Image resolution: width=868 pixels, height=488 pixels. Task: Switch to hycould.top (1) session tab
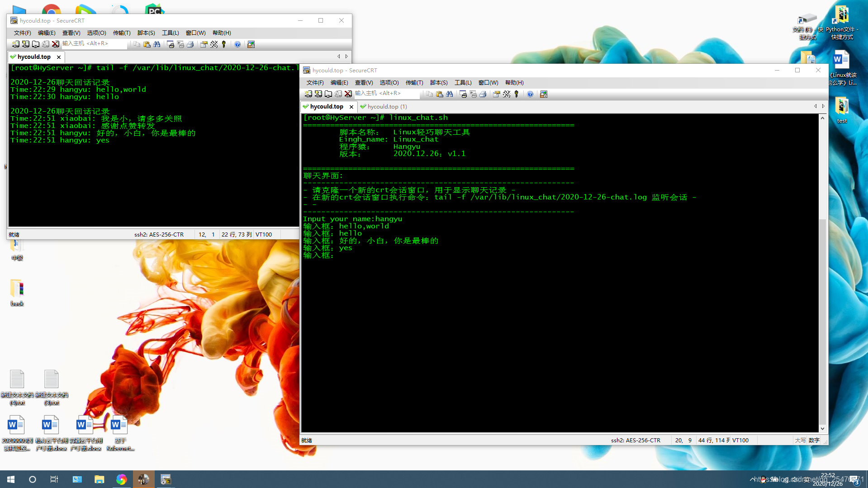tap(383, 106)
